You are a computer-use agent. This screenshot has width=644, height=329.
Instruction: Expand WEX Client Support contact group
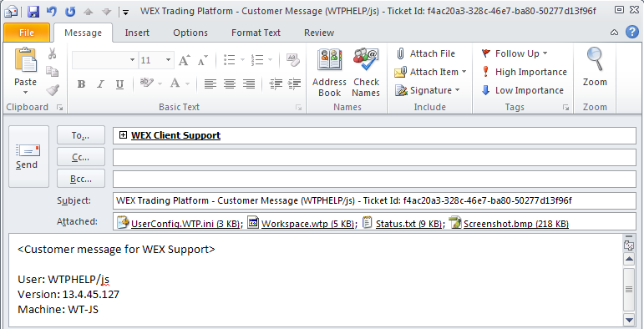pos(123,134)
